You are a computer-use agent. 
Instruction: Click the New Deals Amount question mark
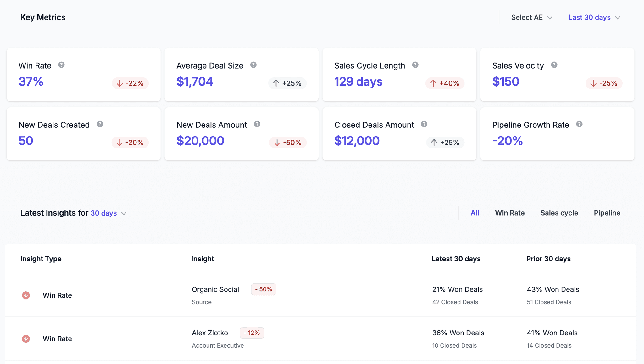257,124
